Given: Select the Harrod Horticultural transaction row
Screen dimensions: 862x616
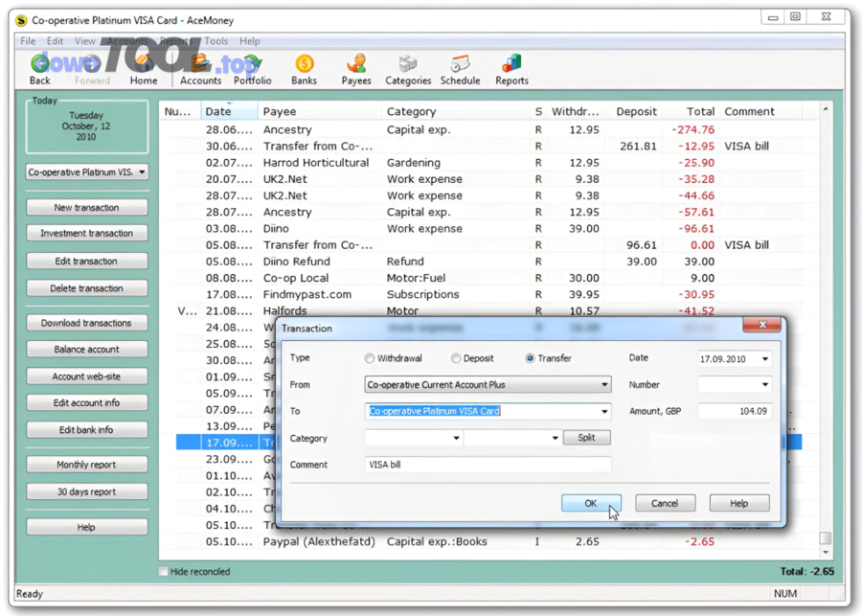Looking at the screenshot, I should pos(489,163).
